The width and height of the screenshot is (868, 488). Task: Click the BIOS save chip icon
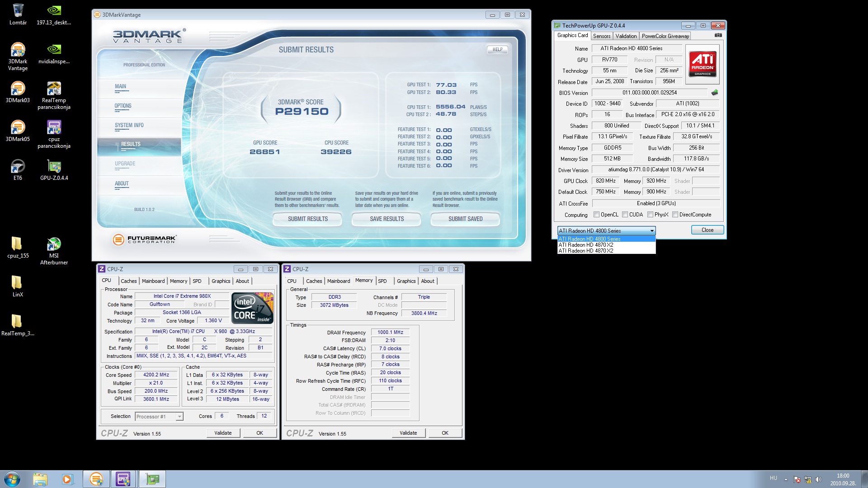click(715, 93)
